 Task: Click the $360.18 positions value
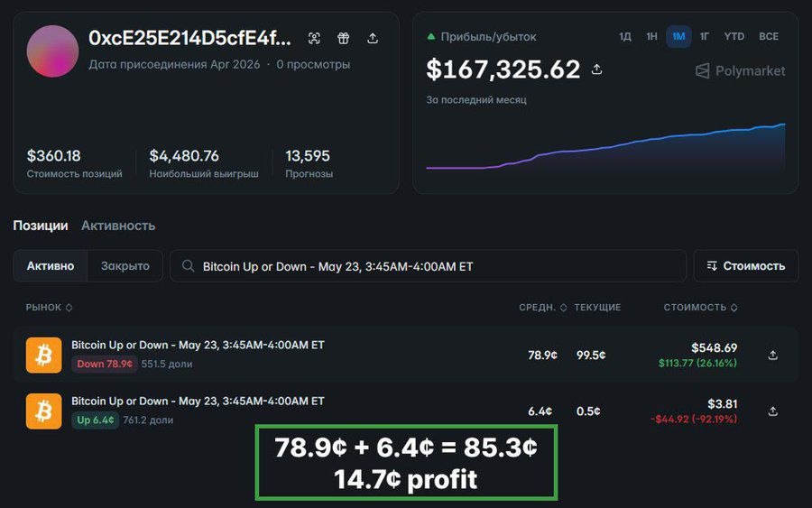point(53,156)
